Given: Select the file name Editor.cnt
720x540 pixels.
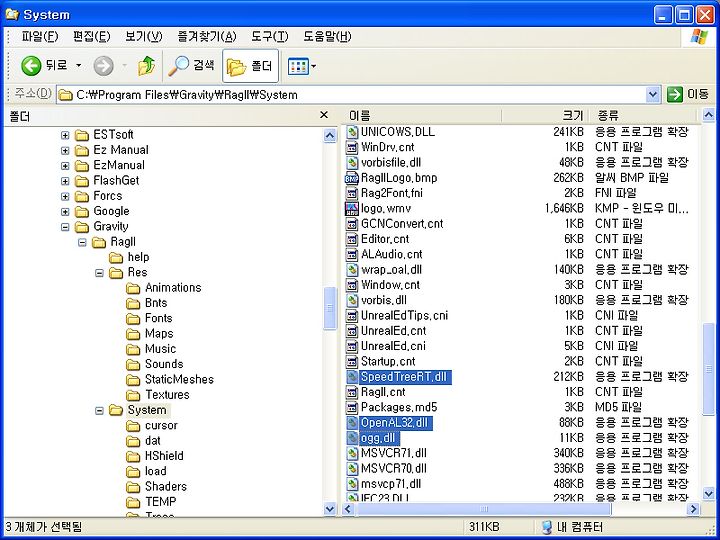Looking at the screenshot, I should [385, 239].
